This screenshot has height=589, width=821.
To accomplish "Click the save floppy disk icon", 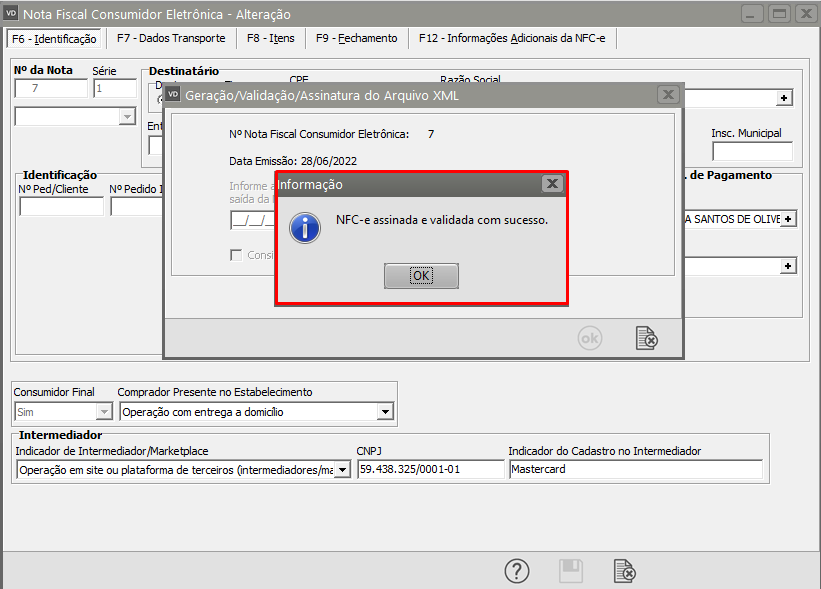I will (571, 571).
